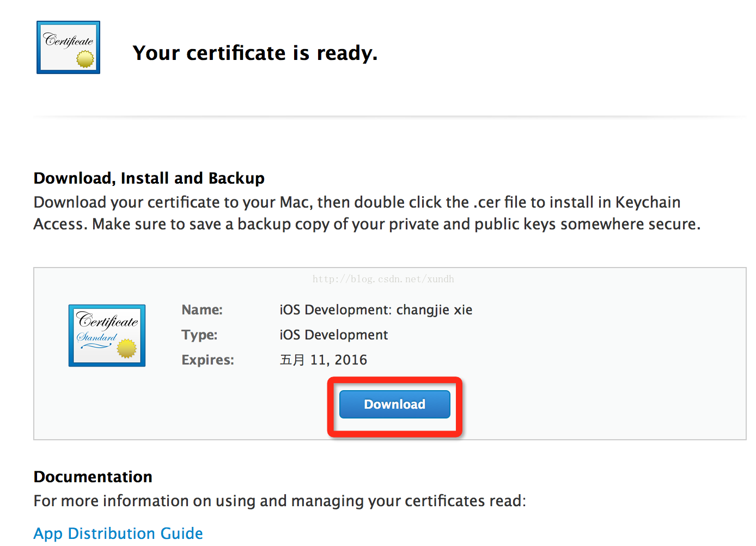Click the blue Download button
Image resolution: width=756 pixels, height=546 pixels.
point(394,404)
